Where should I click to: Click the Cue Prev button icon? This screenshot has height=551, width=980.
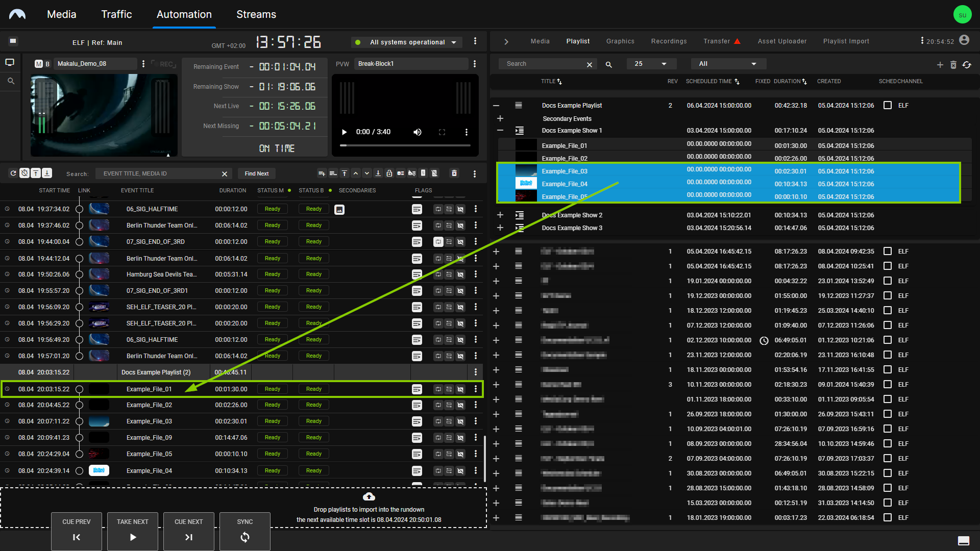pos(76,537)
